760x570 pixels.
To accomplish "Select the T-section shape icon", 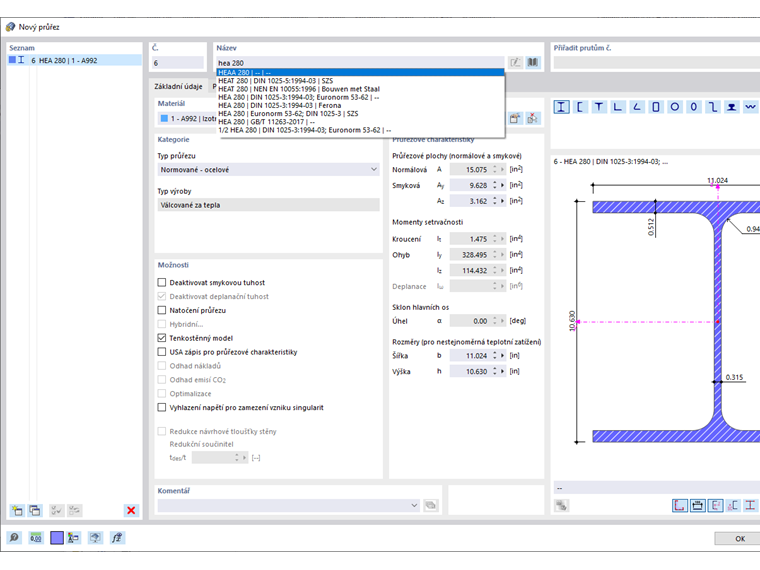I will [x=599, y=107].
